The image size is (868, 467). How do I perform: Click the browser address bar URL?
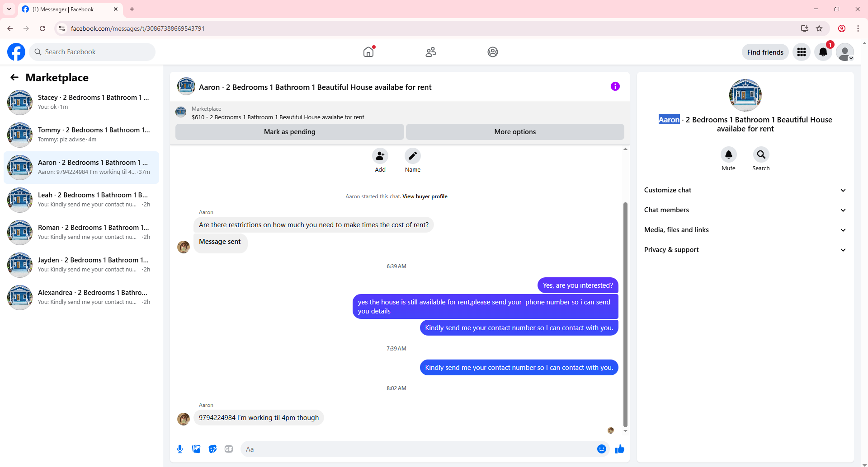(x=138, y=28)
